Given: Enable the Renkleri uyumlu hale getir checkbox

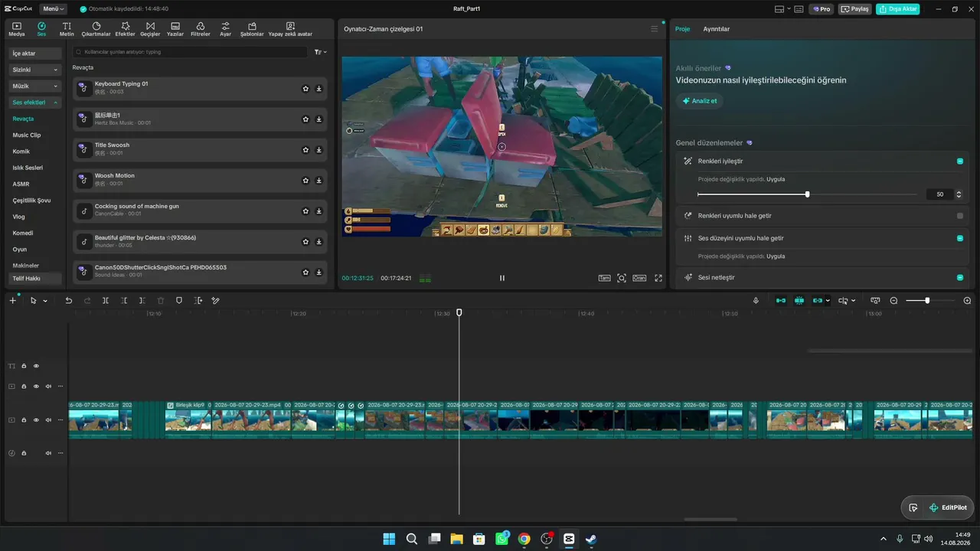Looking at the screenshot, I should [x=960, y=216].
